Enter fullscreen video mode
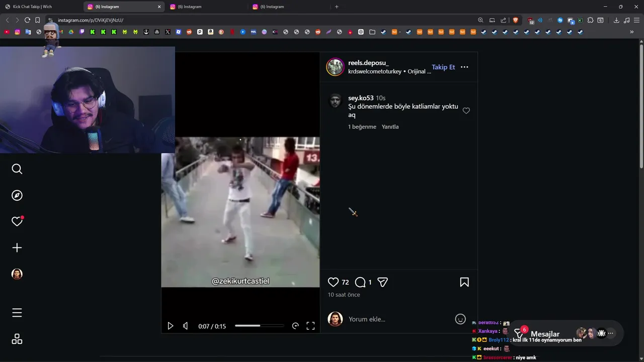644x362 pixels. 310,326
